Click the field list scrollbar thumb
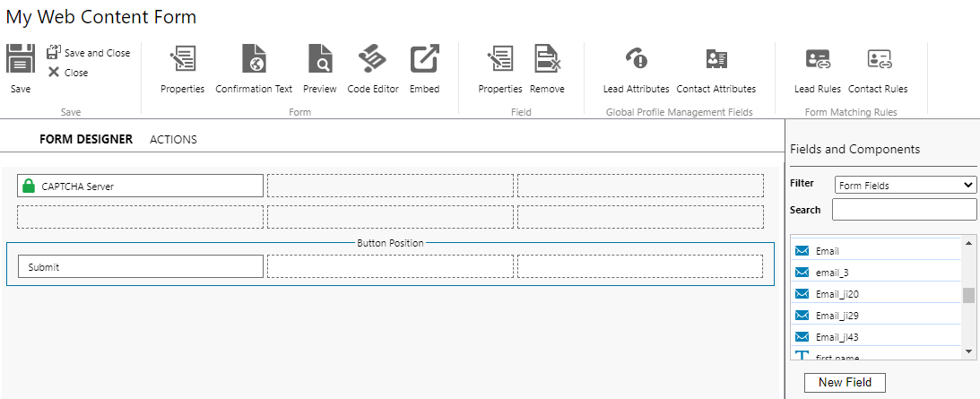Image resolution: width=980 pixels, height=399 pixels. click(x=968, y=295)
